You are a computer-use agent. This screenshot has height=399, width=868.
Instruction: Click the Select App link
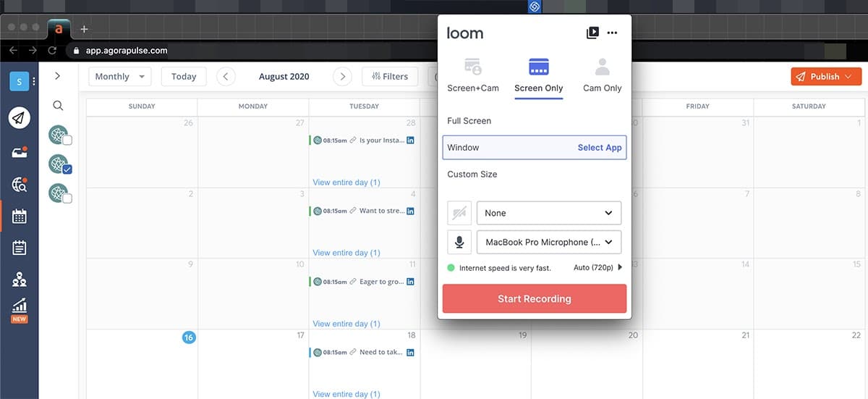point(600,147)
